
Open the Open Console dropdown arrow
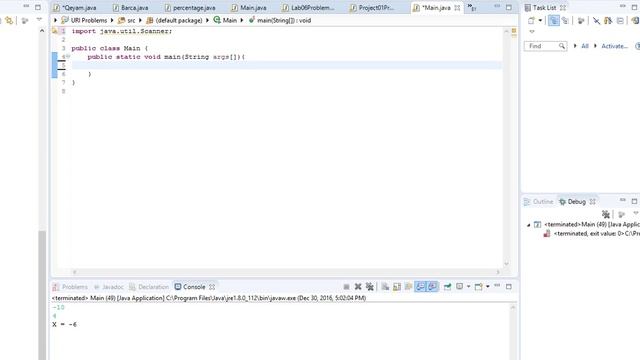point(487,287)
